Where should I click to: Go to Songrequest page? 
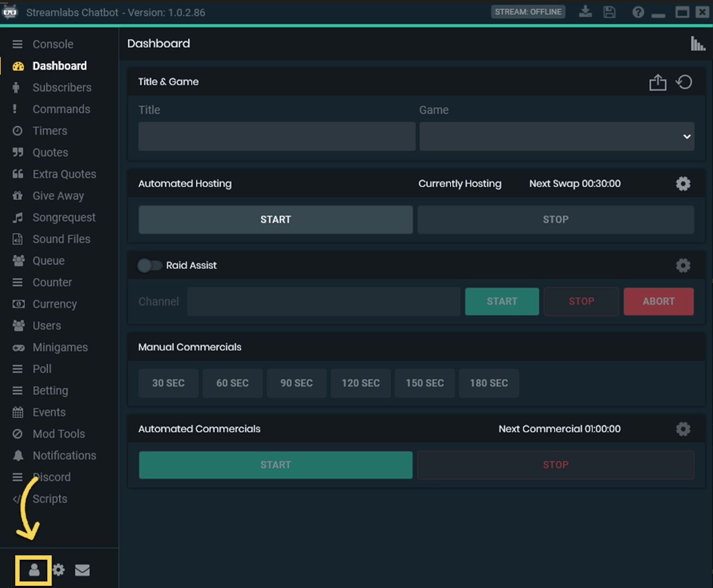64,217
